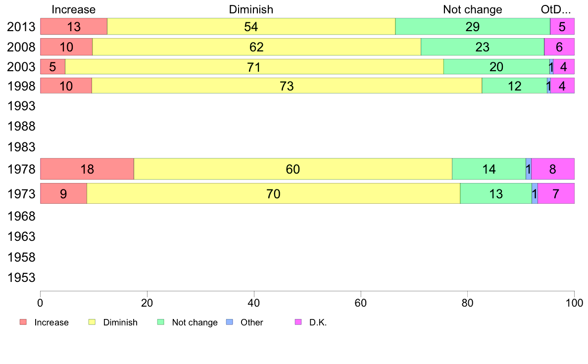This screenshot has width=588, height=364.
Task: Select the 2013 Diminish bar segment showing 54
Action: [x=251, y=27]
